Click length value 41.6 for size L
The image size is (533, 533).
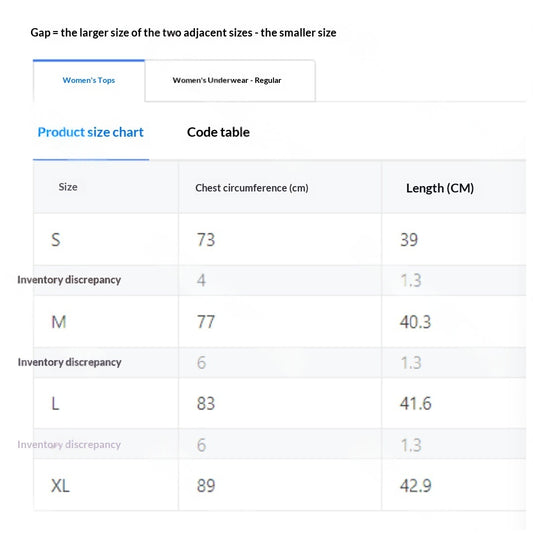[415, 403]
